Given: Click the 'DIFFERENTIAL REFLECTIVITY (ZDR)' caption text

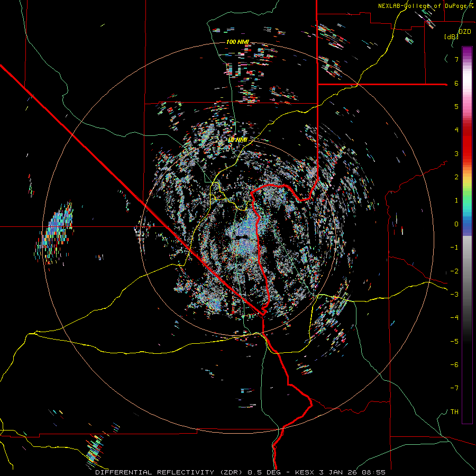Looking at the screenshot, I should [x=169, y=472].
